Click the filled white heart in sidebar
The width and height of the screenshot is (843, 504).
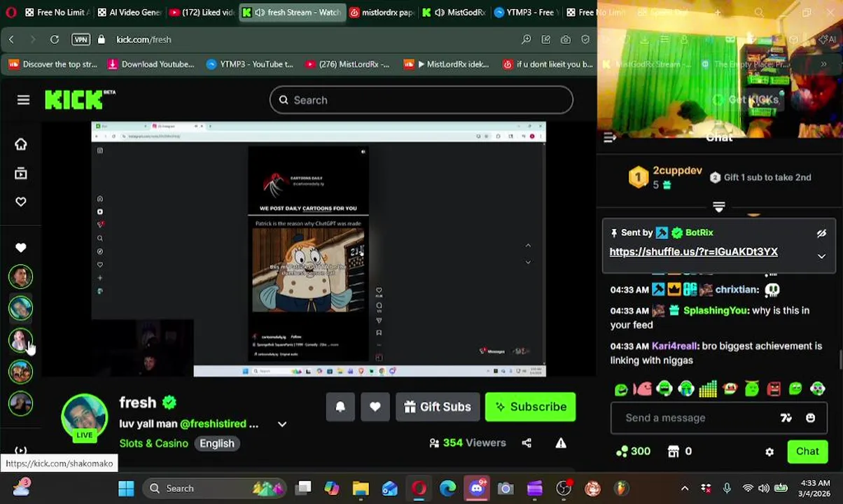(x=21, y=248)
